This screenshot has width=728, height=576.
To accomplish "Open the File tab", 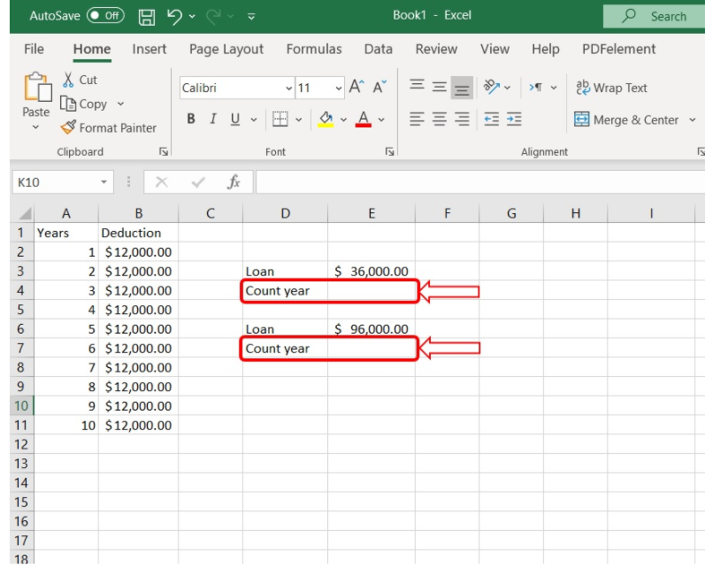I will [34, 49].
